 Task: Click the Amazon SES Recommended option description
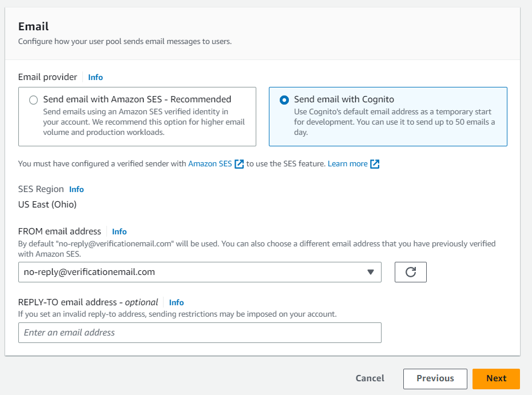click(x=144, y=122)
